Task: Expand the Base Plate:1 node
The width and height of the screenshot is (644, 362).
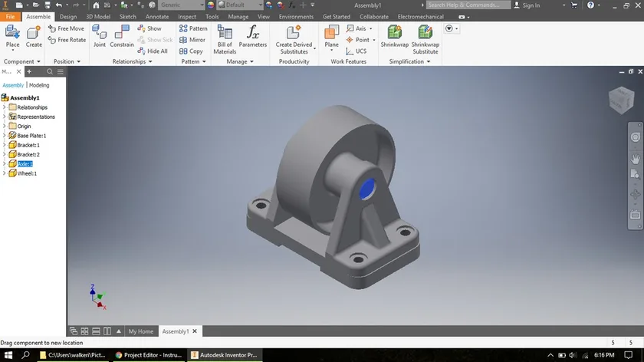Action: [5, 136]
